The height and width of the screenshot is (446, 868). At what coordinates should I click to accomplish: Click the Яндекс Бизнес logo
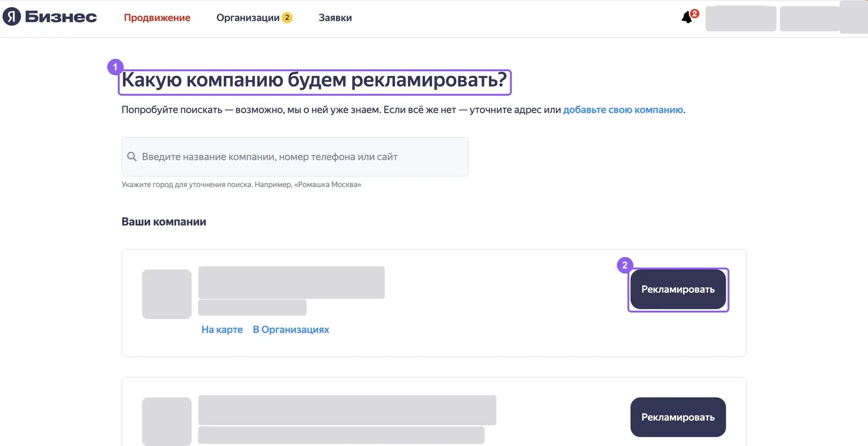click(50, 17)
